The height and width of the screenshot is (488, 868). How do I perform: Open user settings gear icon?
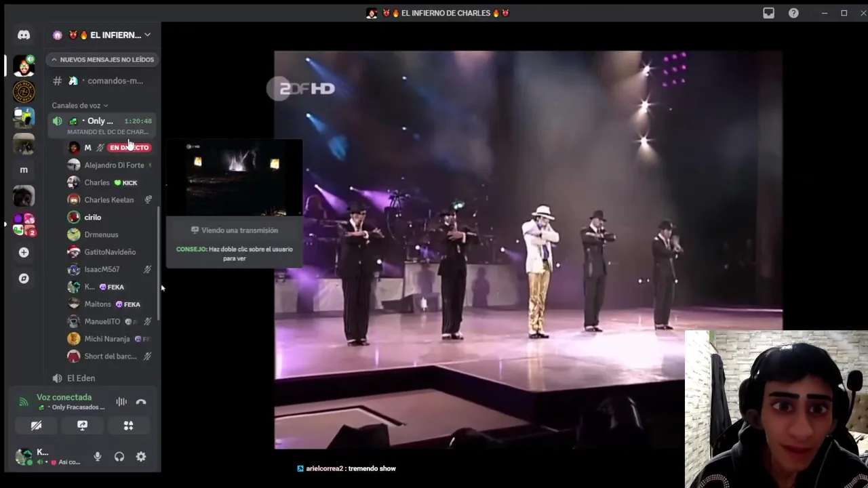coord(141,457)
